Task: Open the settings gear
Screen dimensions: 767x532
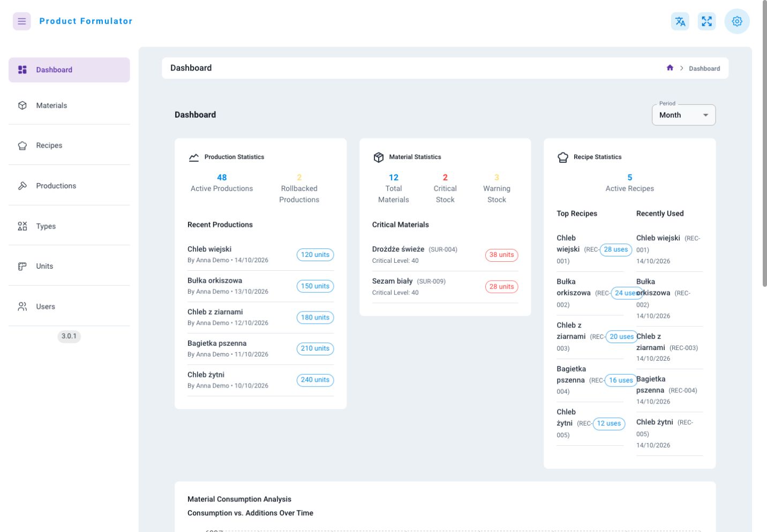Action: click(737, 21)
